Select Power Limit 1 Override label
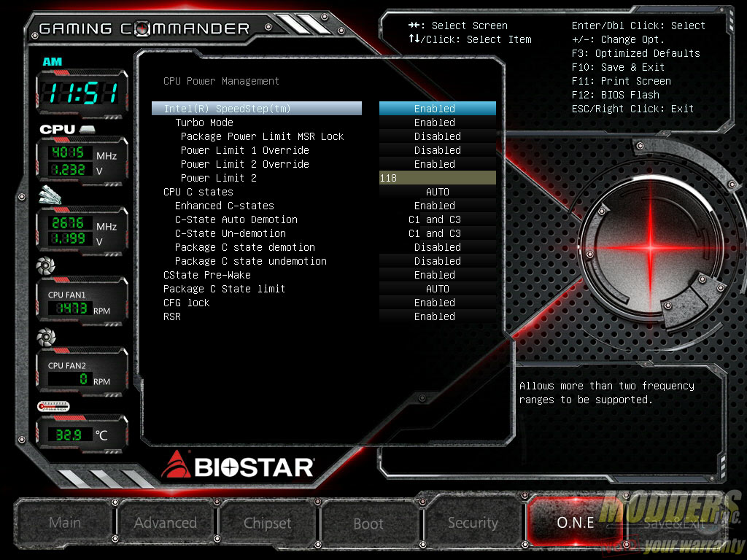The image size is (747, 560). (245, 150)
